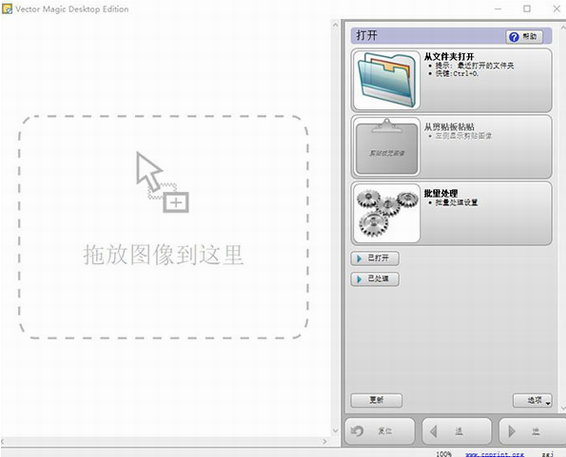Click the 批量处理 heading text

[441, 193]
